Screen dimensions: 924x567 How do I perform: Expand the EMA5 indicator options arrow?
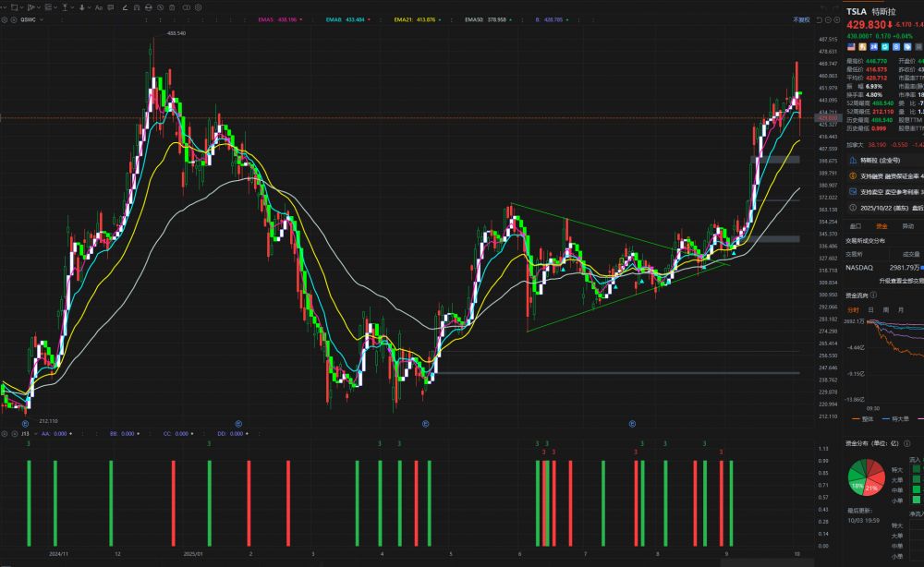[x=301, y=19]
